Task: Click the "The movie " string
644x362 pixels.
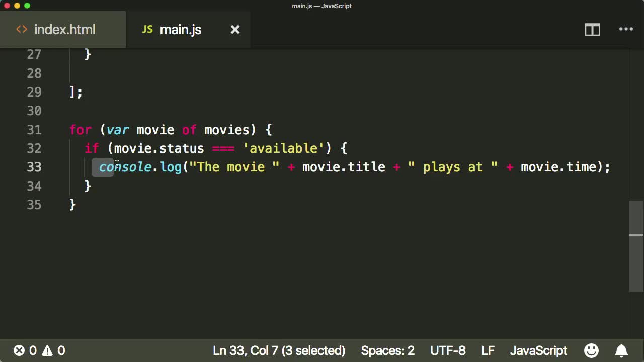Action: pos(234,167)
